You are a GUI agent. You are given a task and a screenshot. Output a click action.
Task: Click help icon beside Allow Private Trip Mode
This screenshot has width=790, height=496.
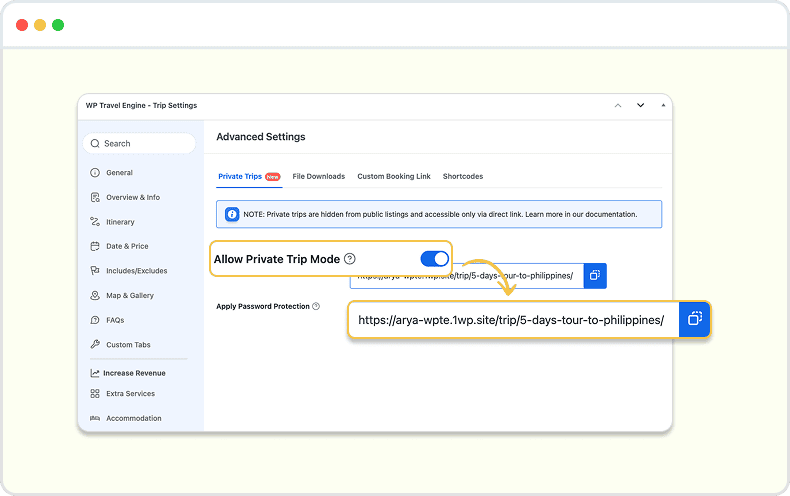(350, 259)
